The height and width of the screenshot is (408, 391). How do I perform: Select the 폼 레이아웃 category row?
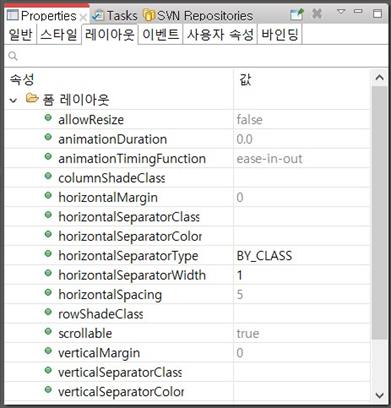click(x=187, y=99)
